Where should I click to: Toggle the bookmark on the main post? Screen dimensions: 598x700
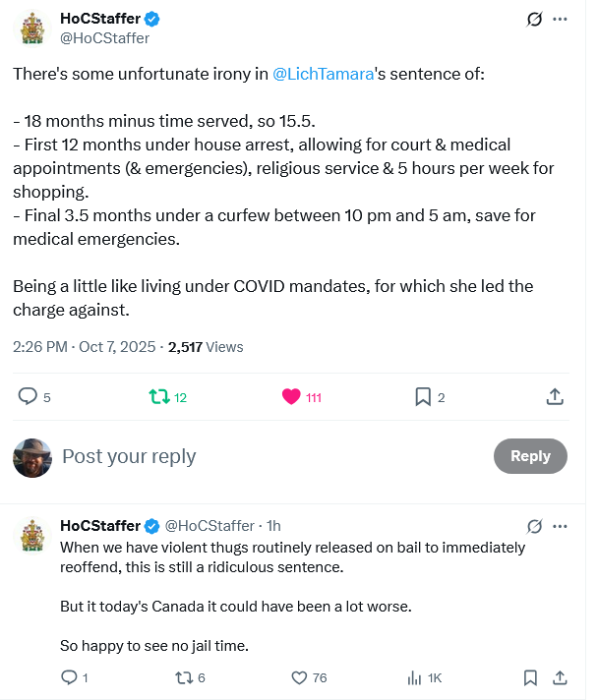click(x=423, y=396)
